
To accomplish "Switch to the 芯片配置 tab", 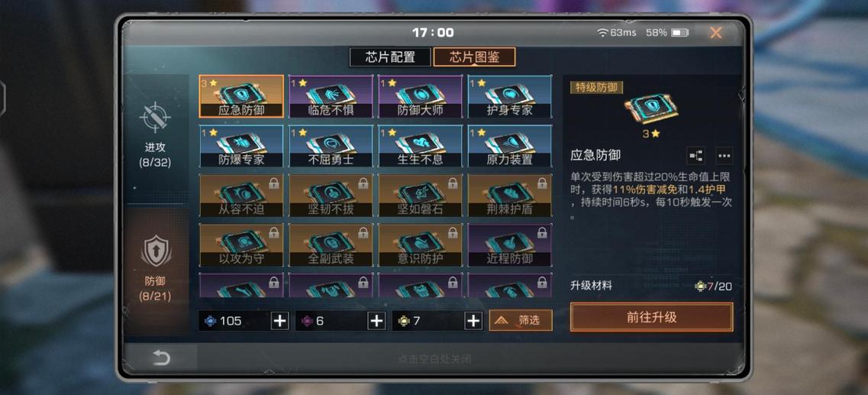I will [x=389, y=57].
